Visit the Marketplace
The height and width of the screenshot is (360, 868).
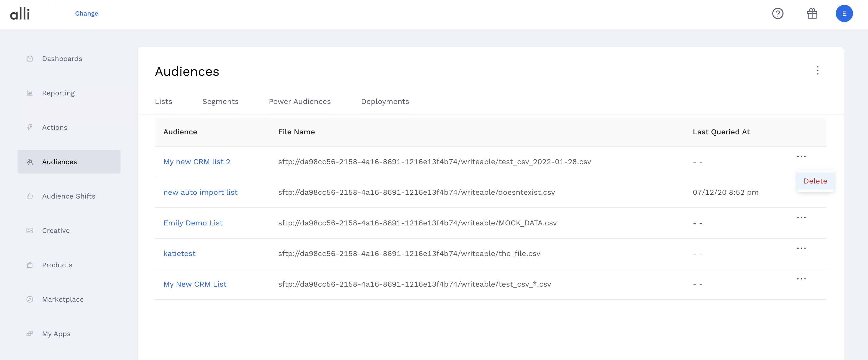[x=63, y=299]
